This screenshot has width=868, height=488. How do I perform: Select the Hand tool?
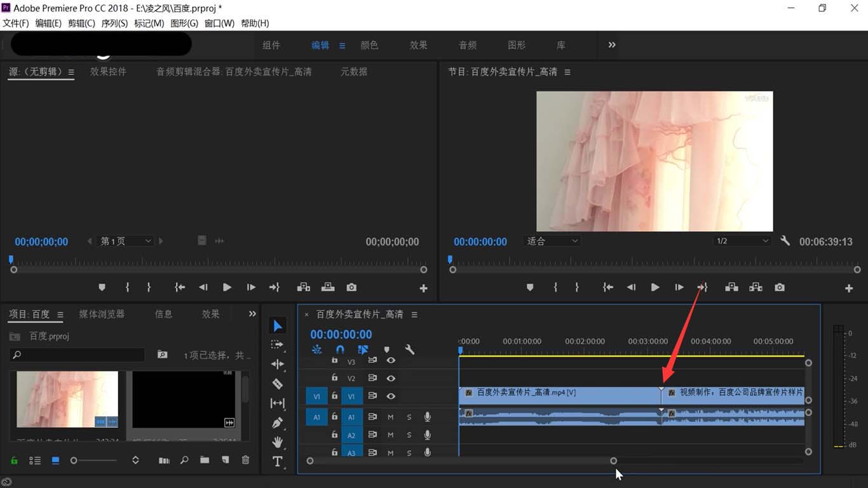tap(277, 442)
